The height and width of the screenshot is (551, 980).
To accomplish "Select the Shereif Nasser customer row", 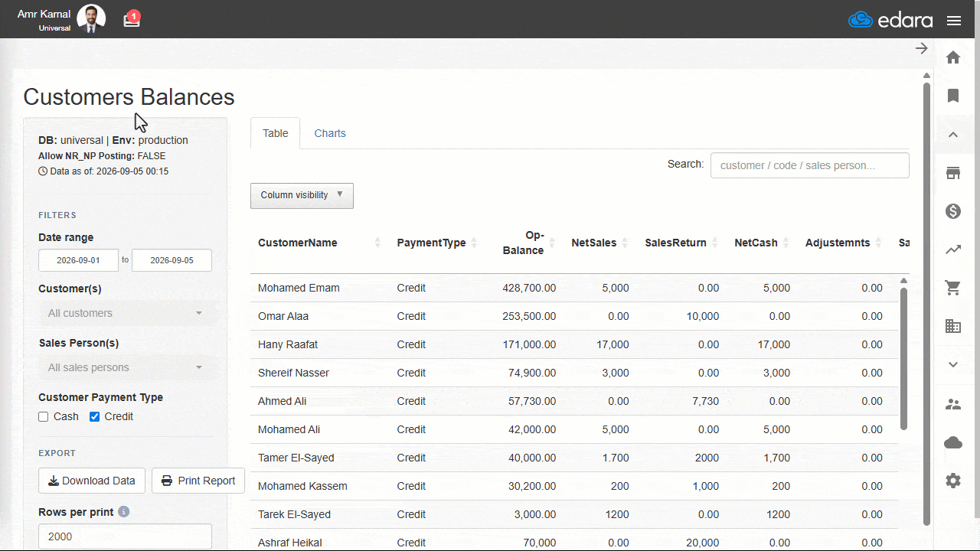I will 574,373.
